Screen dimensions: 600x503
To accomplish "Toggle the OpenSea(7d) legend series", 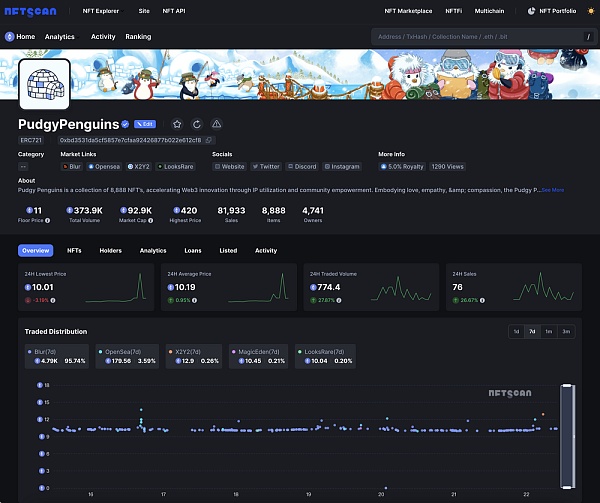I will point(125,355).
